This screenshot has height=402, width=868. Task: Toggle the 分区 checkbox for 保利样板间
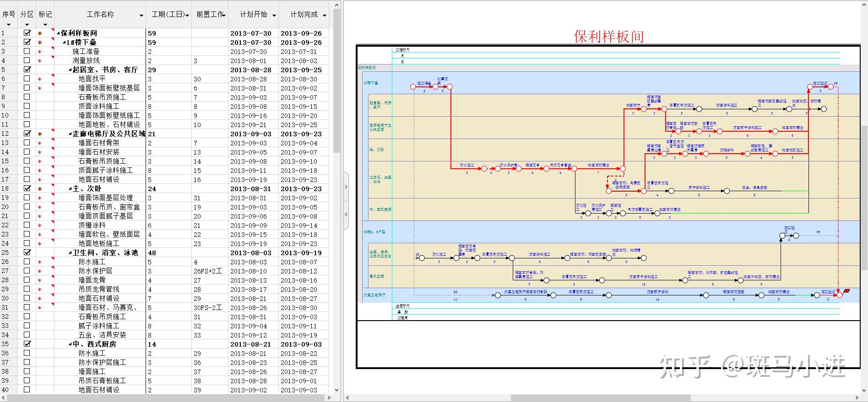click(x=27, y=33)
